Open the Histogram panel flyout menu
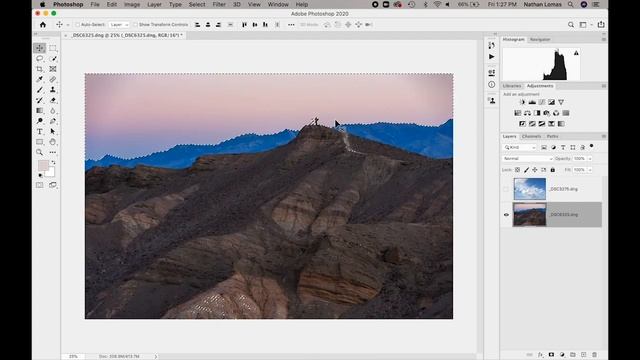The width and height of the screenshot is (640, 360). (603, 40)
